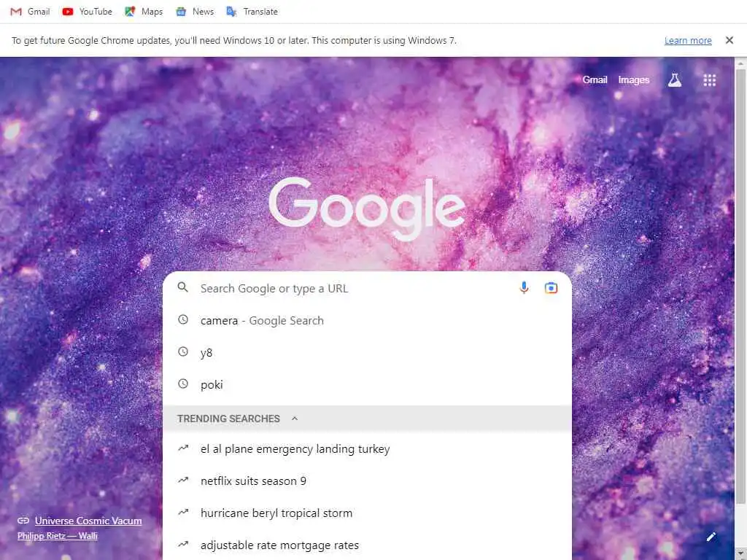This screenshot has width=747, height=560.
Task: Search by image with Google Lens icon
Action: 551,287
